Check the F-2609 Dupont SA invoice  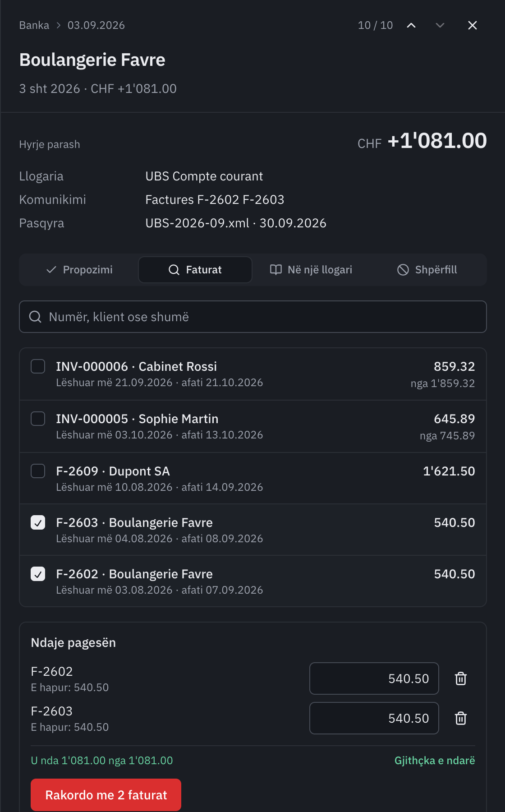coord(38,471)
